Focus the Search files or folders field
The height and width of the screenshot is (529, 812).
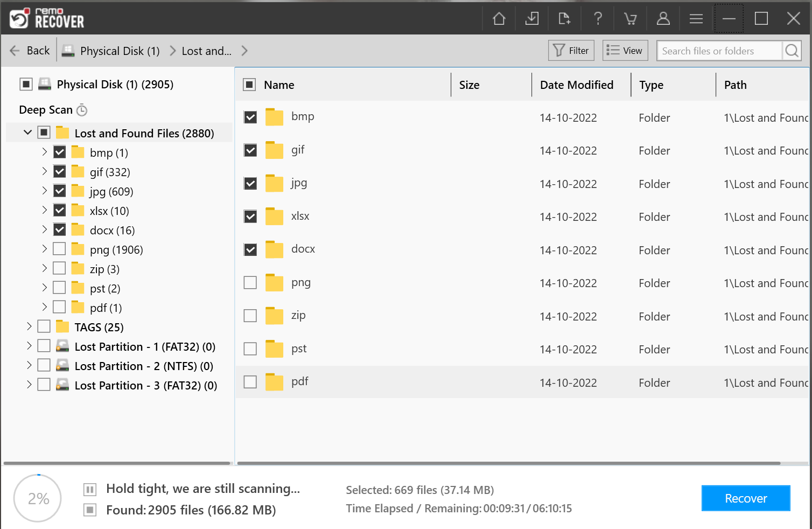tap(719, 51)
